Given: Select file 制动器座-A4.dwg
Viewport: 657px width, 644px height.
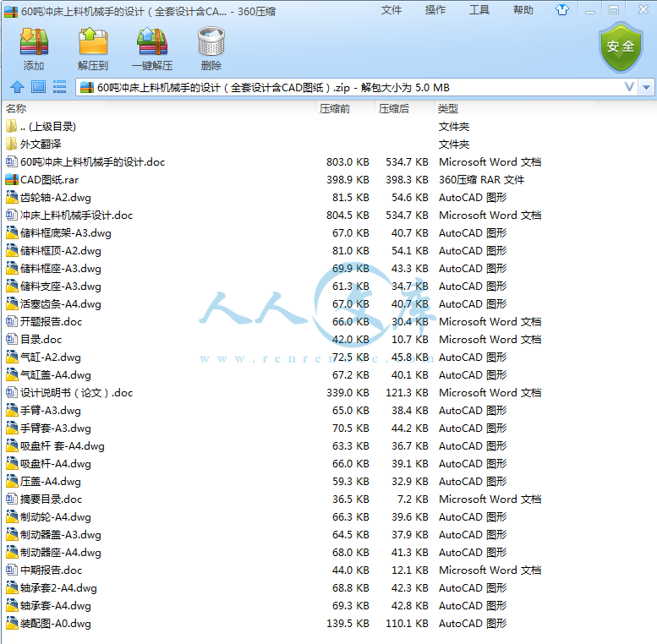Looking at the screenshot, I should (61, 552).
